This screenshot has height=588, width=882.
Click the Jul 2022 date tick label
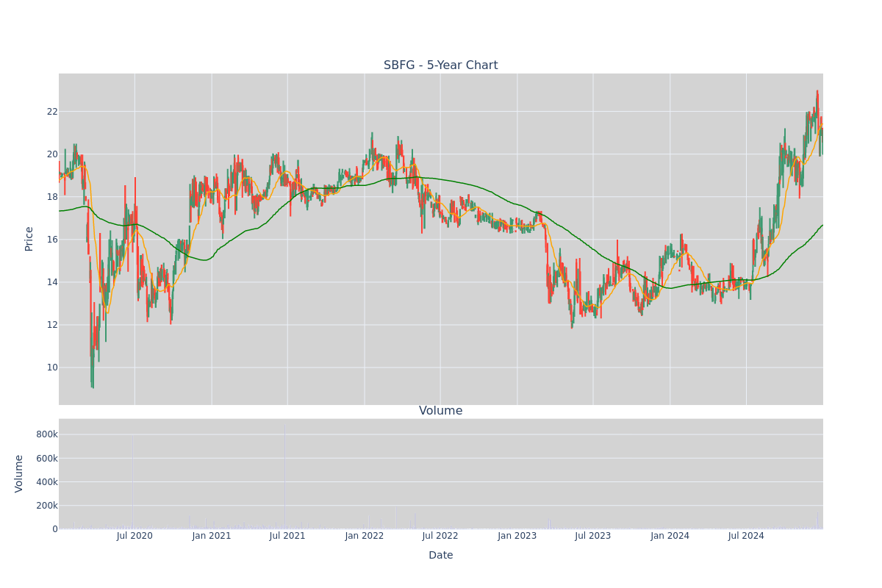(440, 536)
